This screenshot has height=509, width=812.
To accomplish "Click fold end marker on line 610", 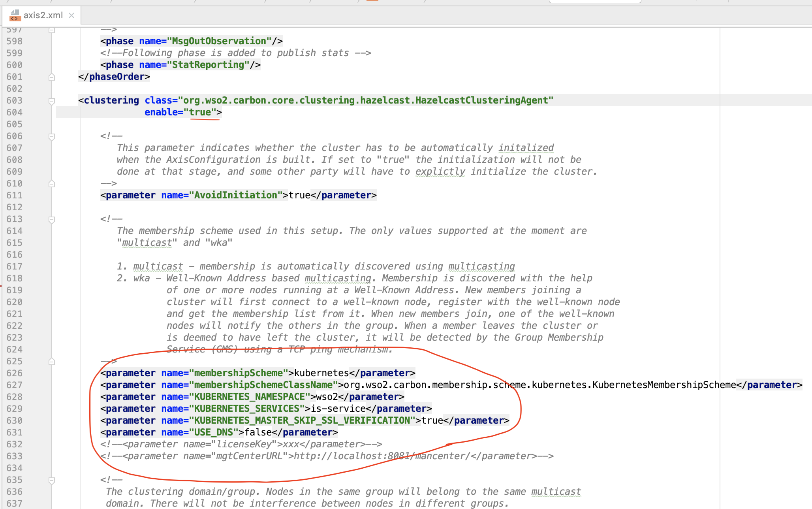I will (52, 184).
